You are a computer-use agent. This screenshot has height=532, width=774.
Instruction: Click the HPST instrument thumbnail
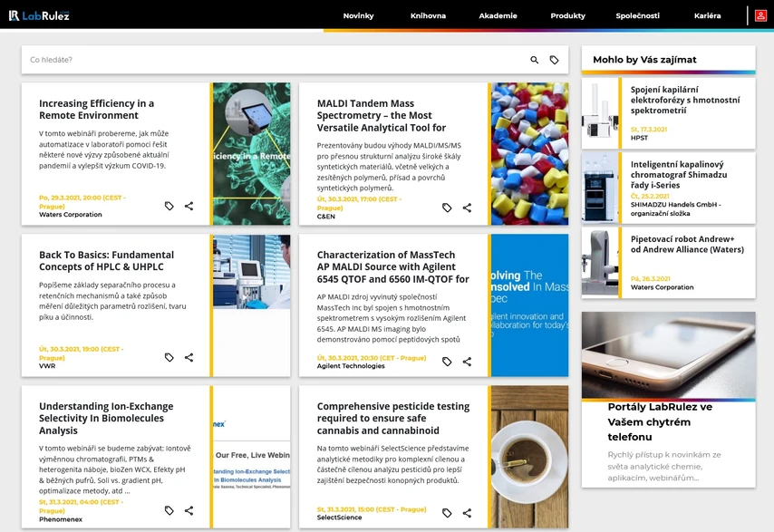point(600,113)
